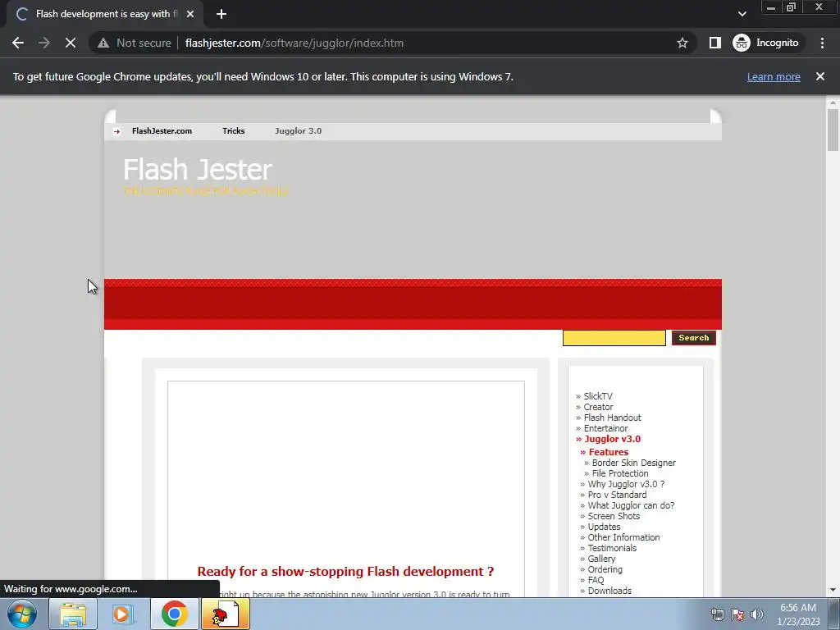Open the Gallery sidebar link
Image resolution: width=840 pixels, height=630 pixels.
601,559
